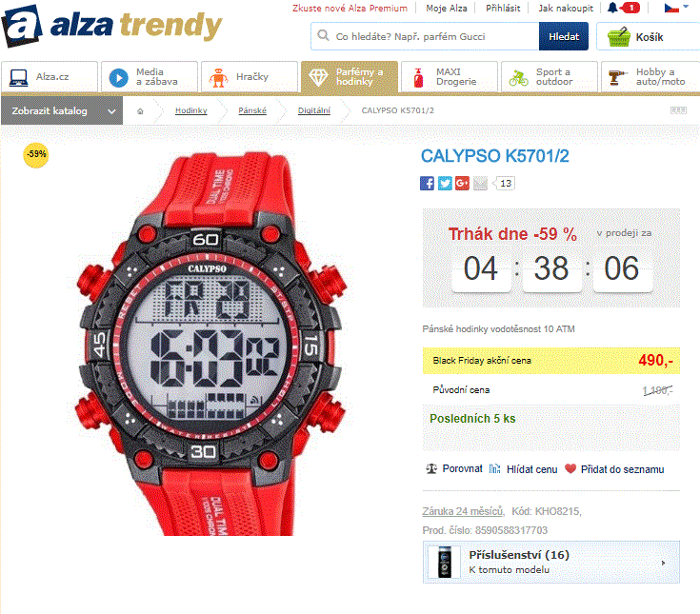Follow the Digitální breadcrumb link
The width and height of the screenshot is (700, 614).
[314, 110]
